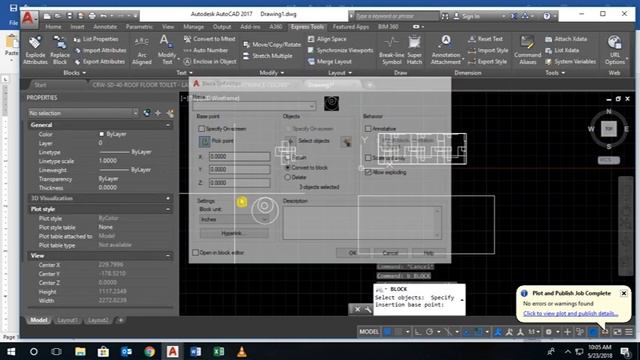Click List Xdata tool

click(562, 50)
